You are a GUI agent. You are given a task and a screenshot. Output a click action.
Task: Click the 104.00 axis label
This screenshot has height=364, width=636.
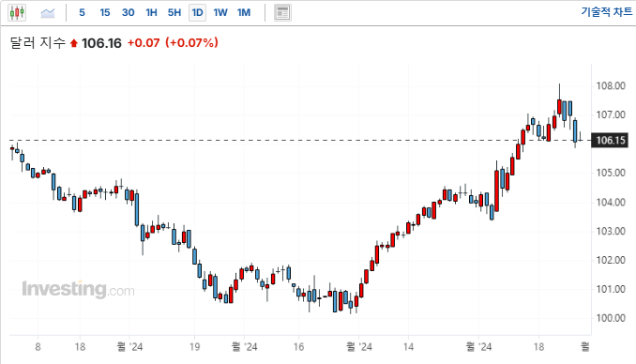tap(611, 202)
